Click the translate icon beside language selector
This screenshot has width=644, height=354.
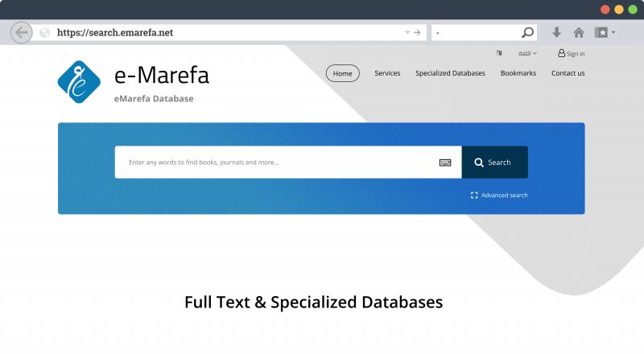coord(499,54)
